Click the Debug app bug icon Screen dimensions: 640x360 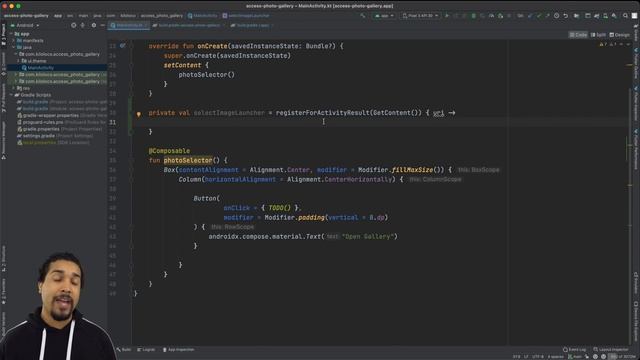tap(473, 16)
